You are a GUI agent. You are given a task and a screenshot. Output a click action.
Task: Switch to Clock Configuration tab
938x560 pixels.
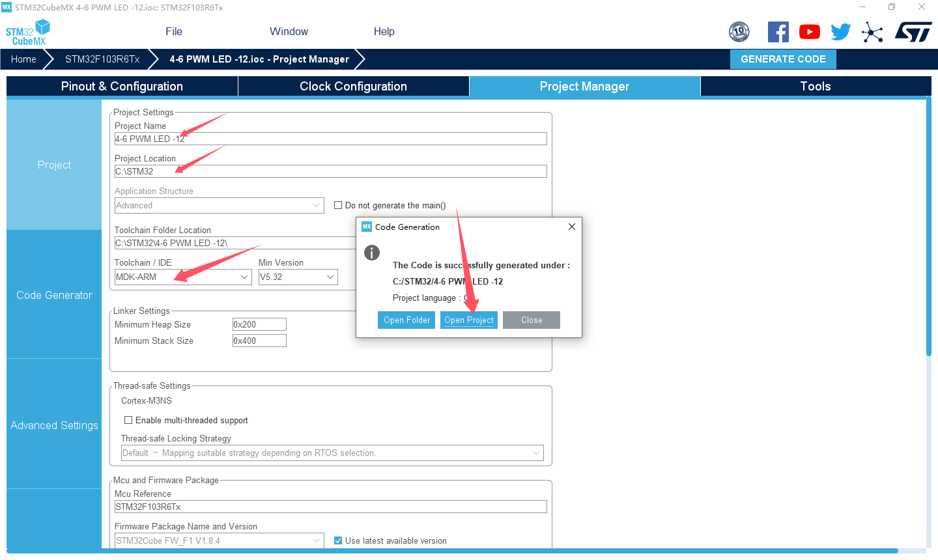click(x=353, y=86)
